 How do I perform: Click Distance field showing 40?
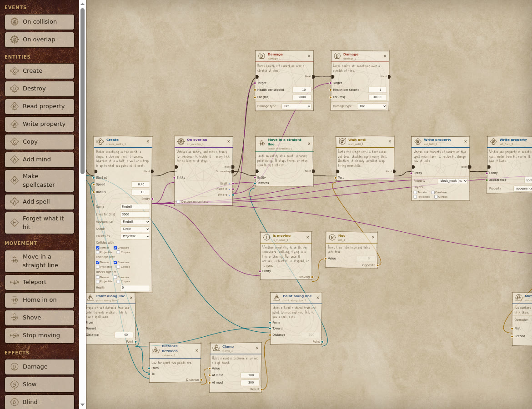point(124,335)
